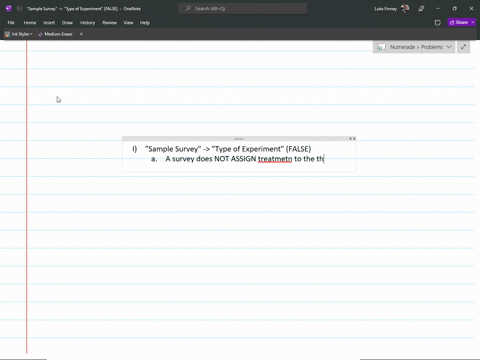Click the purple Share button
480x360 pixels.
click(459, 22)
